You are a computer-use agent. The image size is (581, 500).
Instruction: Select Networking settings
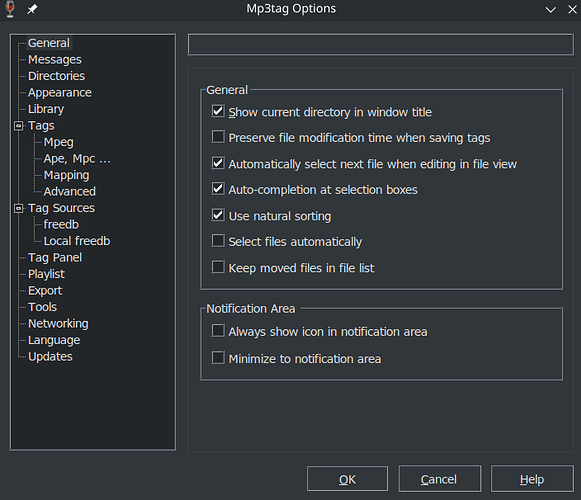coord(58,324)
